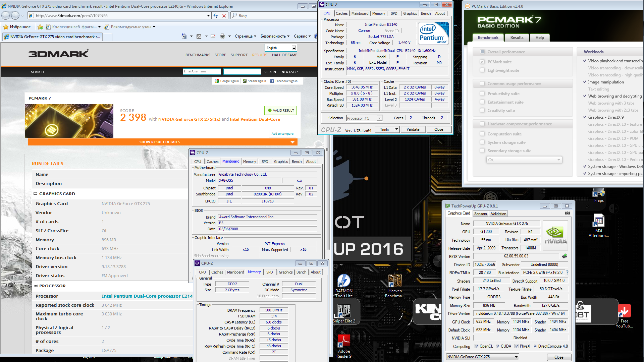Click the HALL OF FAME nav link
This screenshot has height=362, width=644.
(284, 55)
